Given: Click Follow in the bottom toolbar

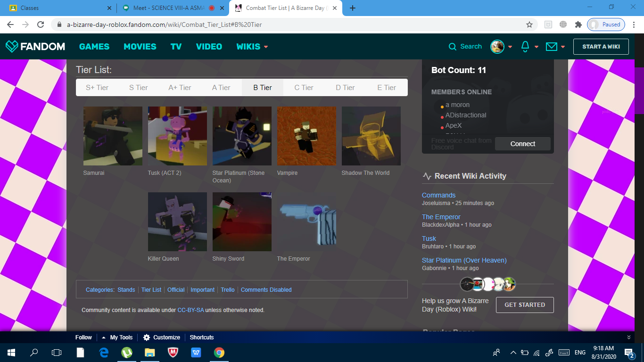Looking at the screenshot, I should click(83, 337).
